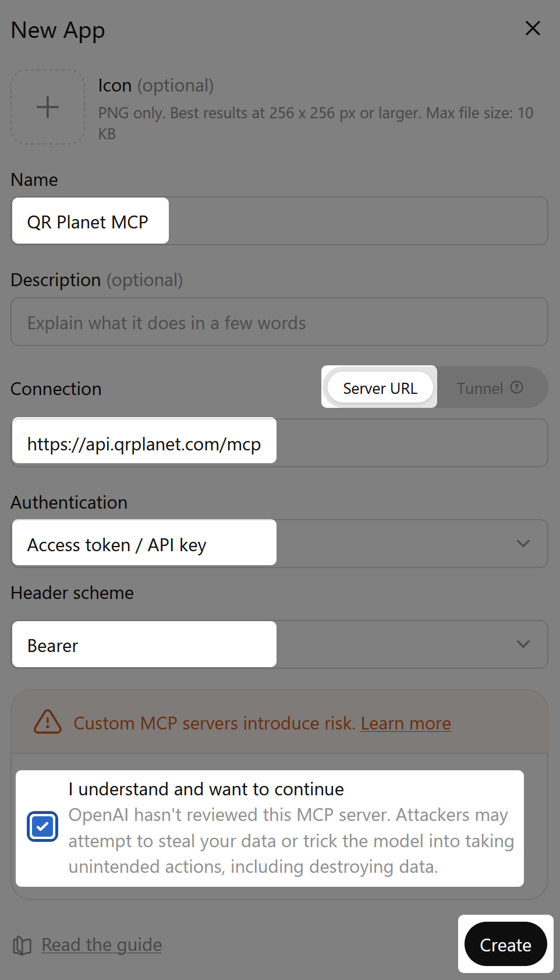The image size is (560, 980).
Task: Open the Authentication dropdown
Action: point(279,544)
